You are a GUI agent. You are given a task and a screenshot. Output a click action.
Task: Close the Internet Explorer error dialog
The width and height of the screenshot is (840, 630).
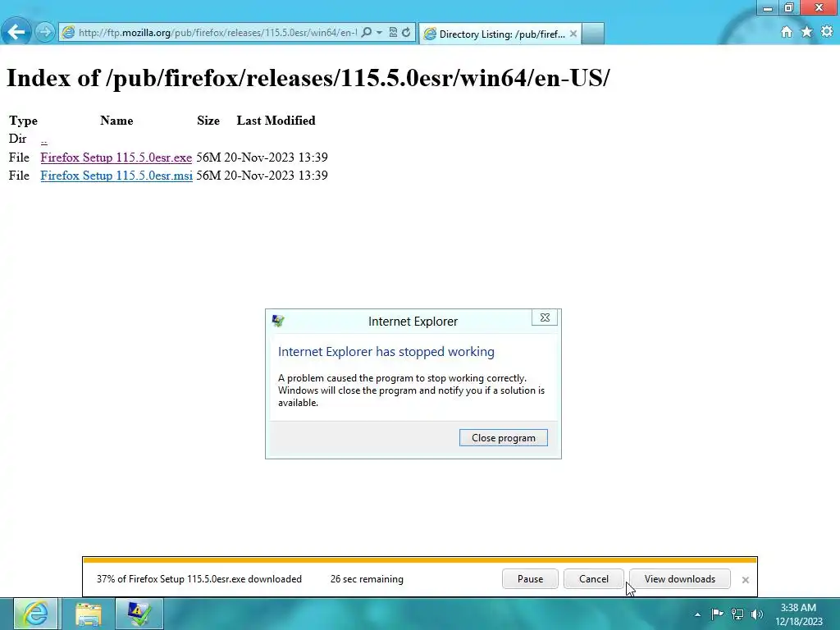point(545,317)
